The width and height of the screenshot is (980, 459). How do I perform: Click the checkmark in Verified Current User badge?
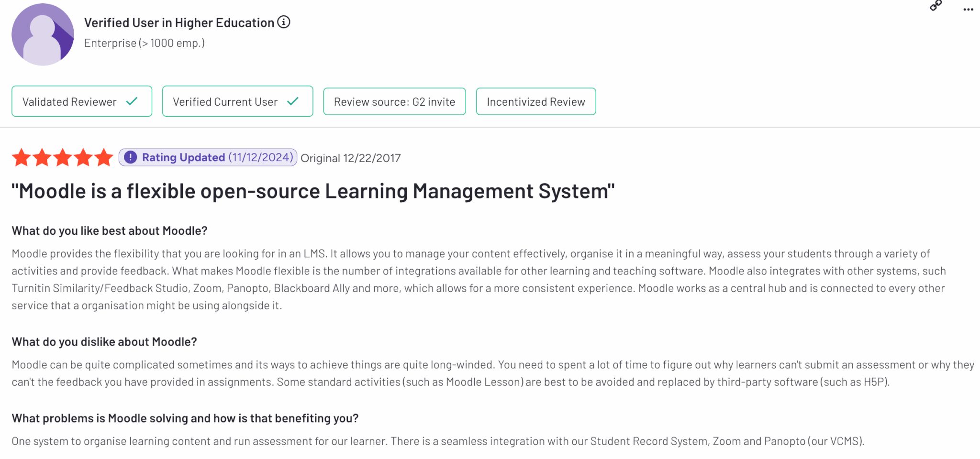click(x=293, y=101)
